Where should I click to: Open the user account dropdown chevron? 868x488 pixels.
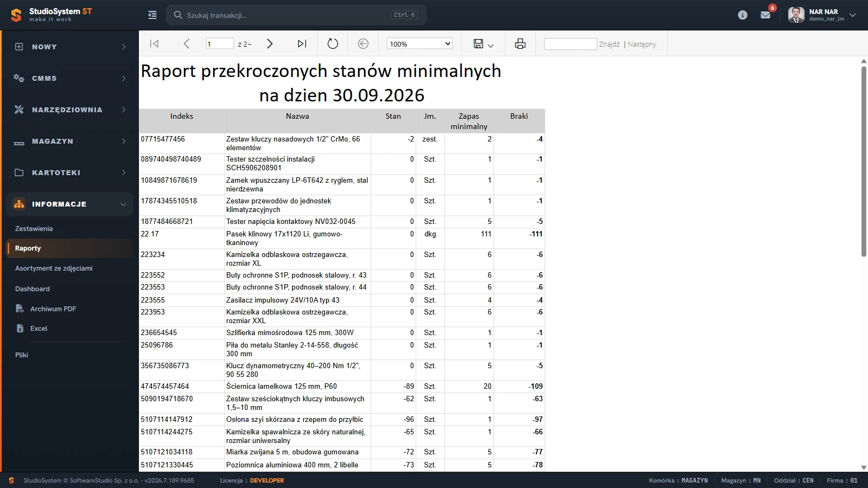coord(853,15)
